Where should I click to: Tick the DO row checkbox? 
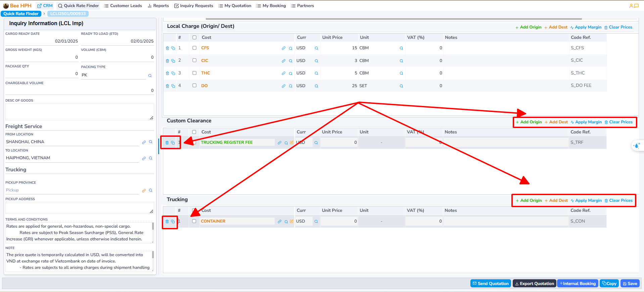[x=194, y=85]
